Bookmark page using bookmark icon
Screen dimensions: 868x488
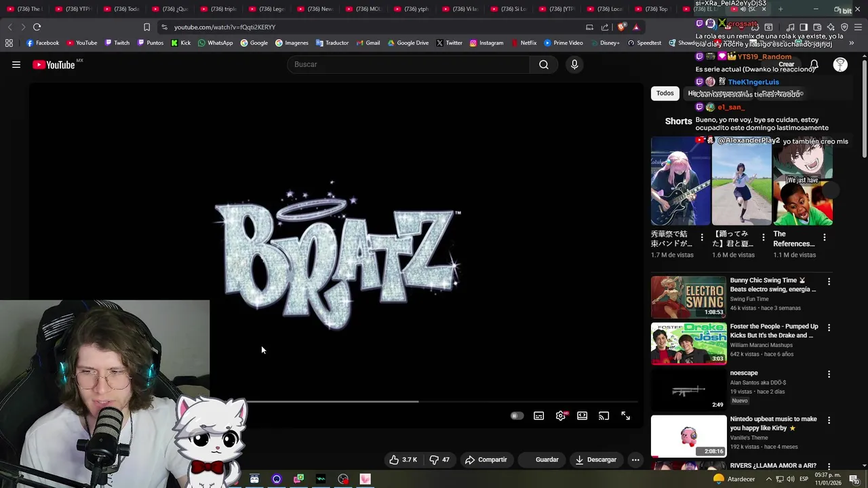pyautogui.click(x=146, y=27)
